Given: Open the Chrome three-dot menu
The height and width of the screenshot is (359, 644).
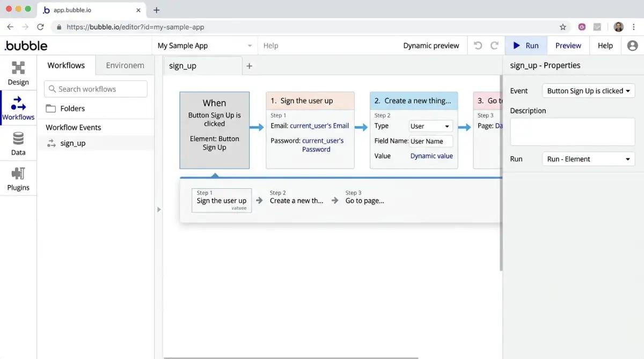Looking at the screenshot, I should tap(635, 27).
